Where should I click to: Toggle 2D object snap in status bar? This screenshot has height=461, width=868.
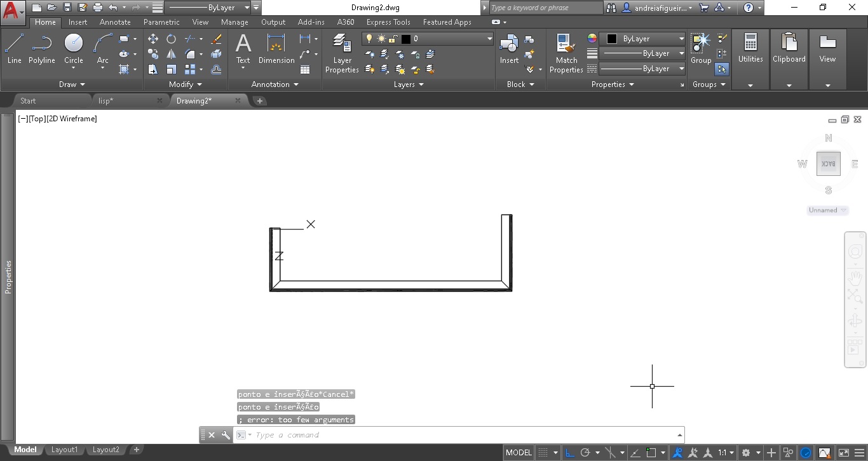click(x=651, y=453)
